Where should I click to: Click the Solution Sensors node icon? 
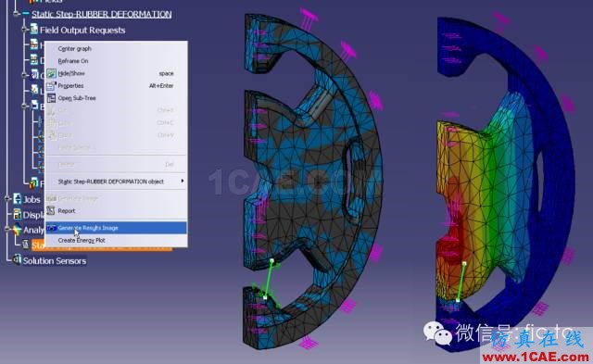click(17, 259)
